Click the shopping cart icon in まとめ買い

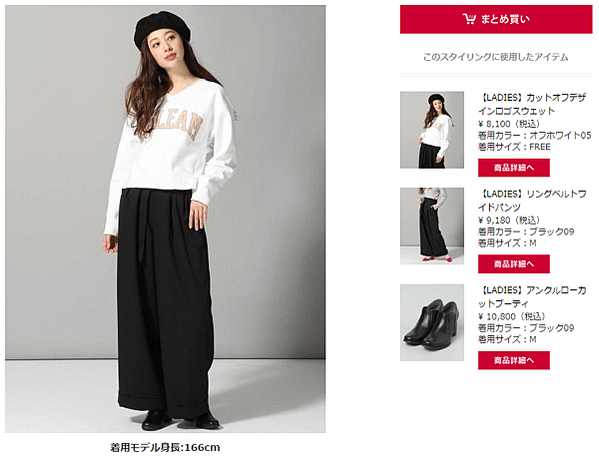[x=469, y=19]
